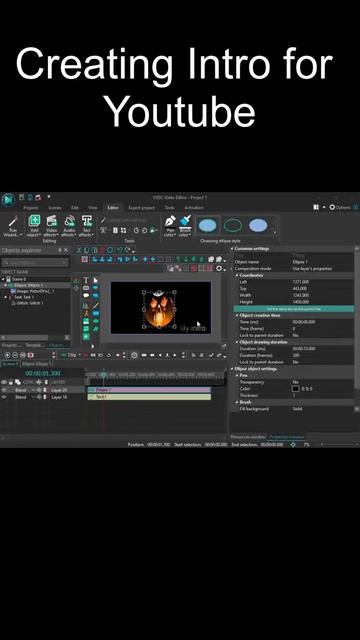Toggle audio speaker icon for Layer 18
This screenshot has height=640, width=360.
pyautogui.click(x=40, y=397)
